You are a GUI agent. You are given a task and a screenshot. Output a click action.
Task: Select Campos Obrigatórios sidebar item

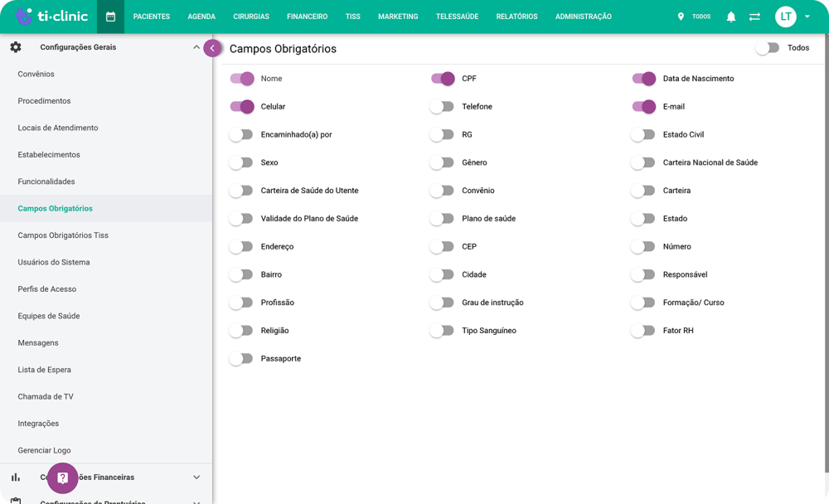click(x=106, y=208)
